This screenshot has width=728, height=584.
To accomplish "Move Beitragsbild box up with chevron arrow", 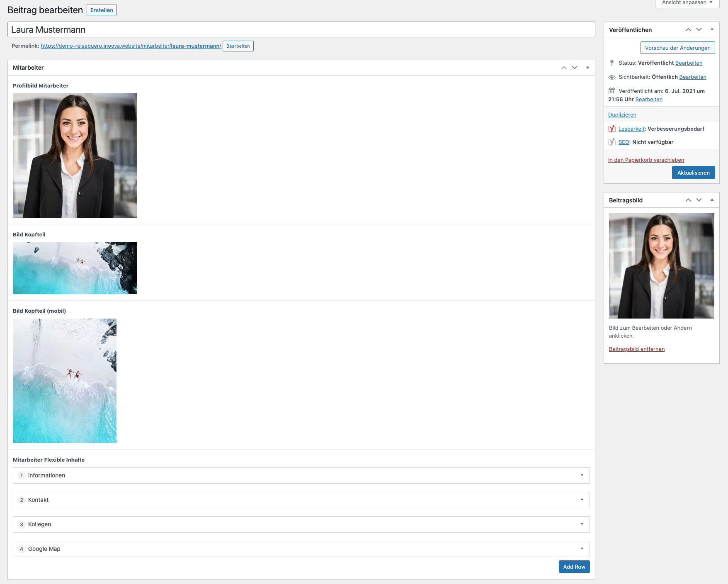I will (688, 200).
